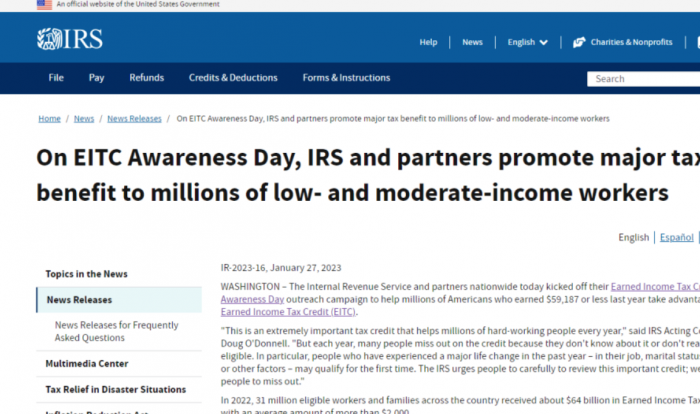Open the Credits & Deductions menu
The height and width of the screenshot is (414, 700).
pyautogui.click(x=233, y=78)
